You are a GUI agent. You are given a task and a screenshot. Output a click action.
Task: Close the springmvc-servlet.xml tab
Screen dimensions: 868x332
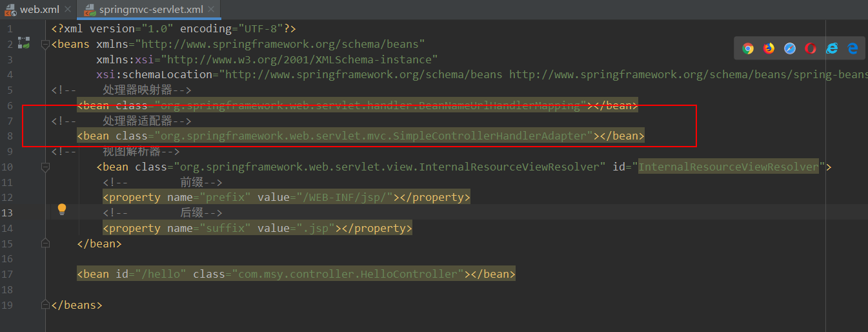(212, 10)
